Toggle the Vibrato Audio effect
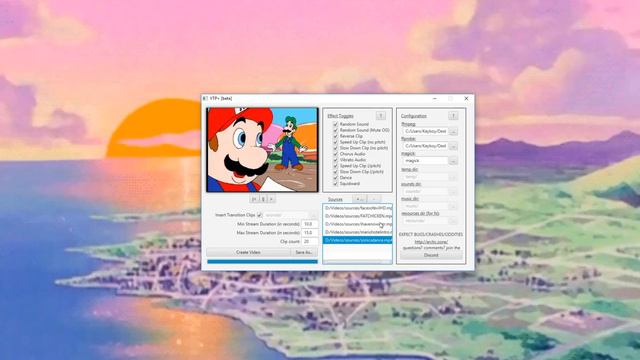 pyautogui.click(x=336, y=160)
